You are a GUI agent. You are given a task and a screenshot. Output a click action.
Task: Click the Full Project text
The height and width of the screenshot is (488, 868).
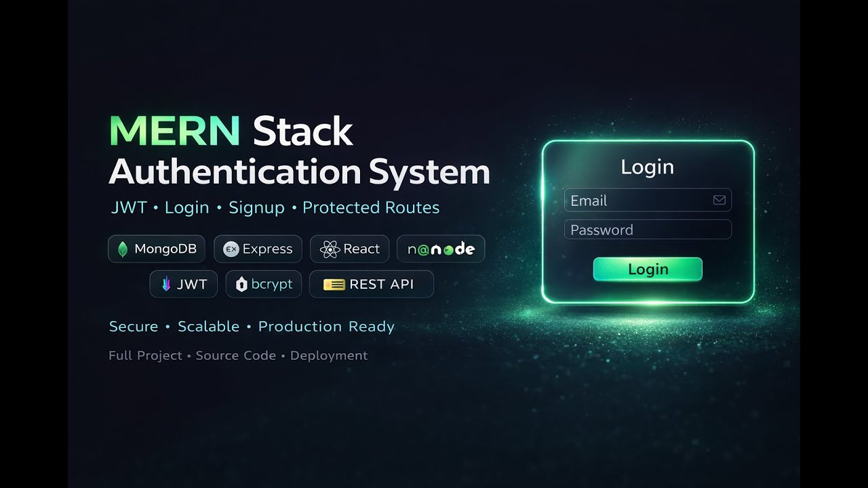pos(145,355)
